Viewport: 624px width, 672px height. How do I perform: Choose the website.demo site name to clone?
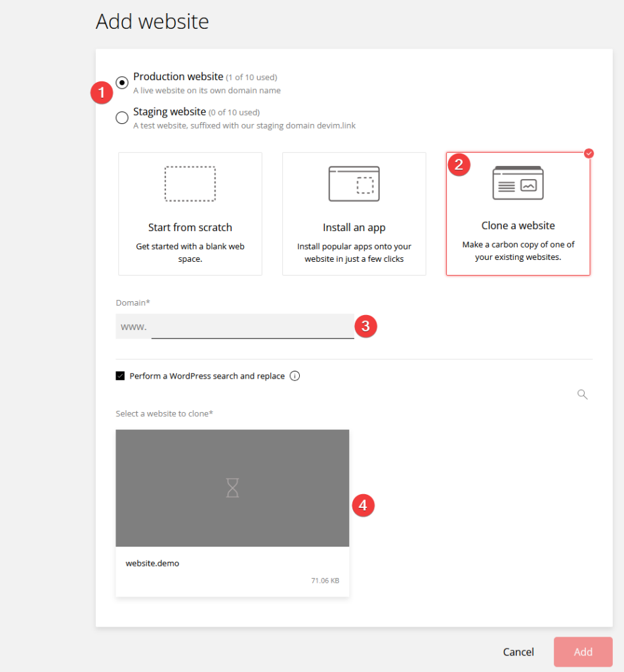tap(152, 563)
